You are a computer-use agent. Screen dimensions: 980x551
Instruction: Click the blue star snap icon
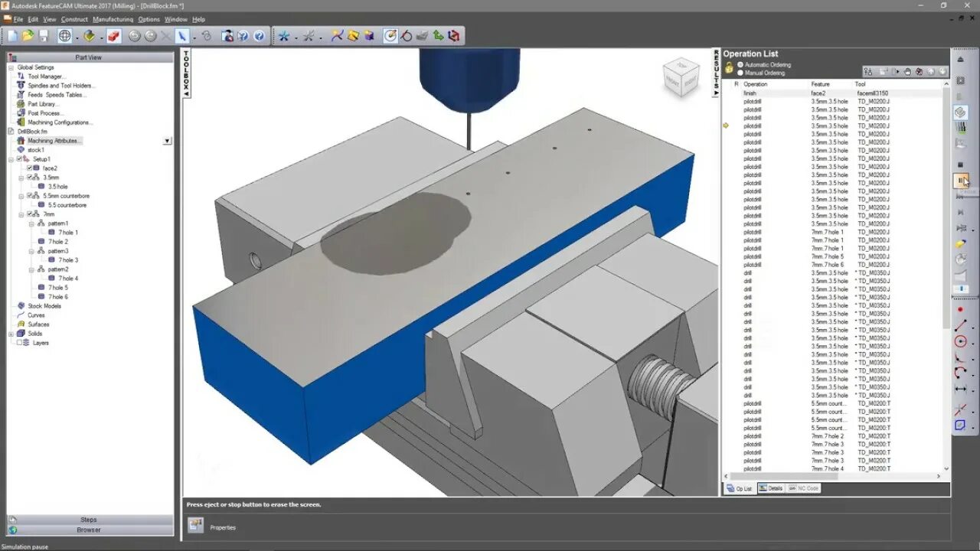tap(284, 35)
